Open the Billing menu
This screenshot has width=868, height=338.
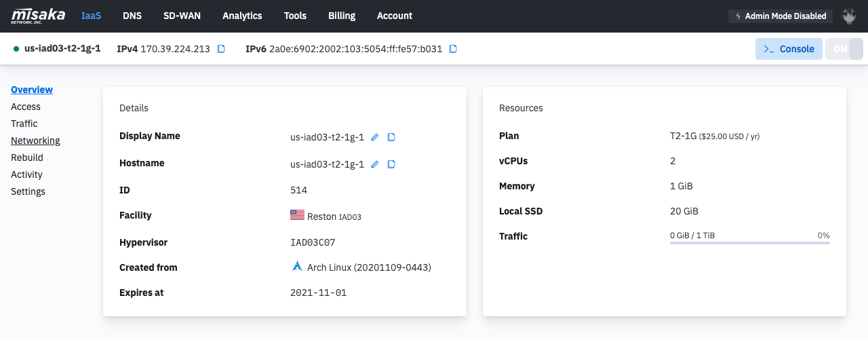342,16
